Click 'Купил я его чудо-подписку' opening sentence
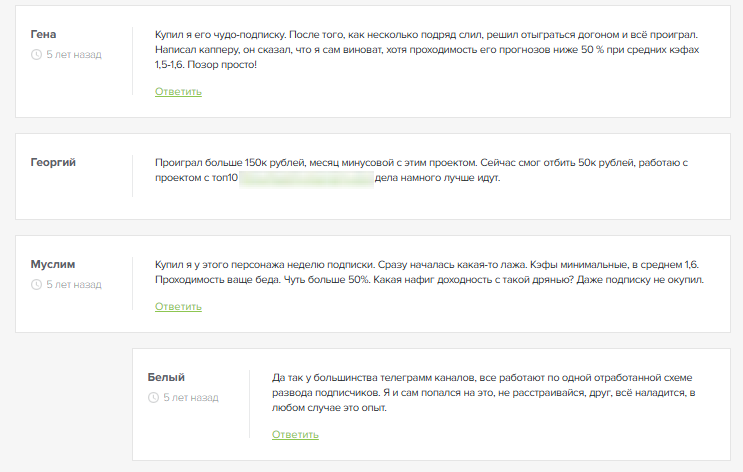This screenshot has height=472, width=743. point(220,34)
